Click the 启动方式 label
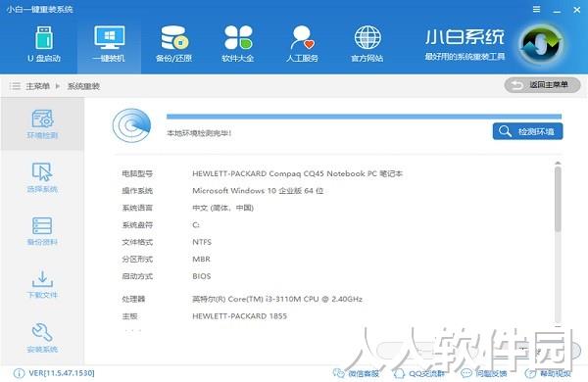The width and height of the screenshot is (588, 382). [137, 276]
